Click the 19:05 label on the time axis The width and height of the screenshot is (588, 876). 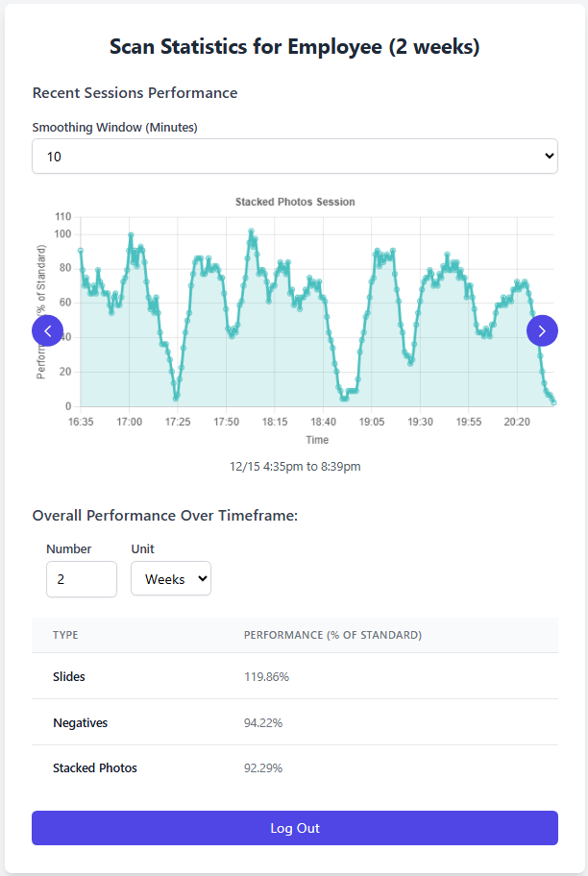(x=372, y=422)
